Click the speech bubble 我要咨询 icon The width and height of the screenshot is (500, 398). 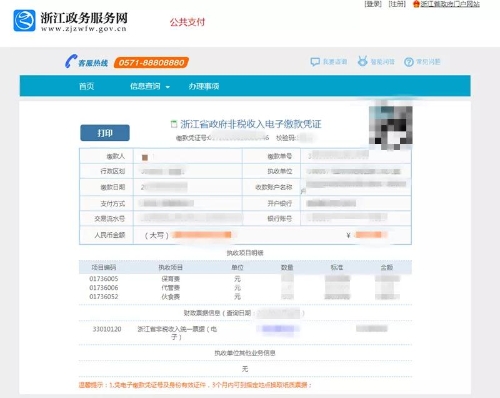click(315, 62)
